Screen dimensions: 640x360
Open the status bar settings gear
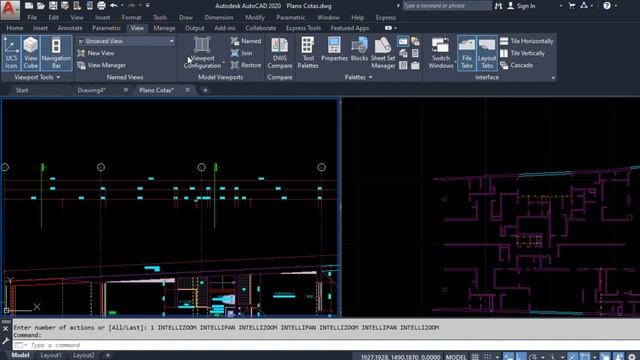tap(632, 357)
